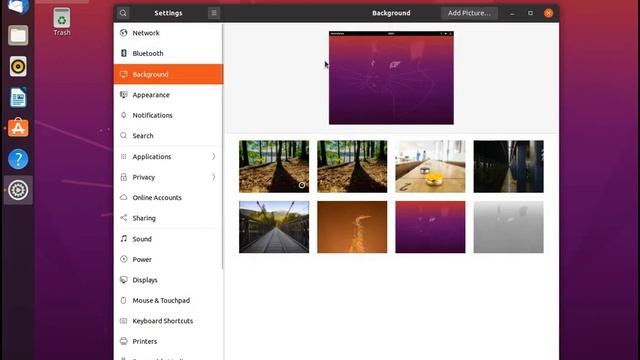Open Mouse & Touchpad settings

(x=168, y=300)
